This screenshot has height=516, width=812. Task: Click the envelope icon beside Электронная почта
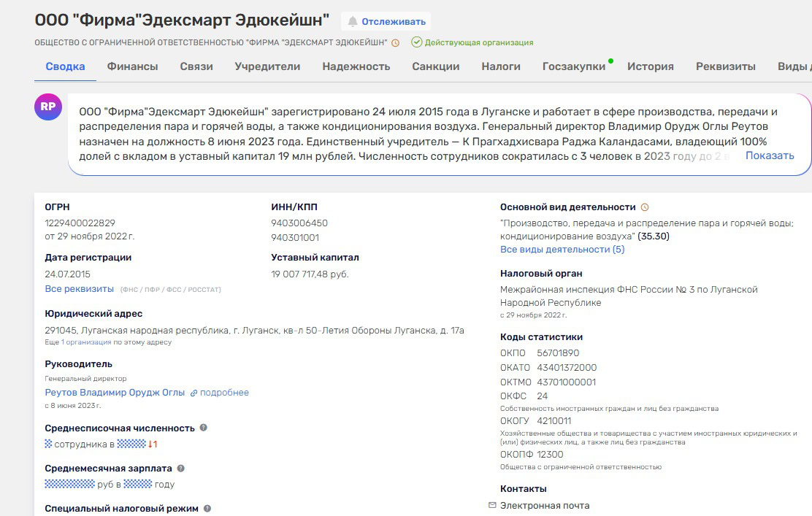pyautogui.click(x=492, y=505)
